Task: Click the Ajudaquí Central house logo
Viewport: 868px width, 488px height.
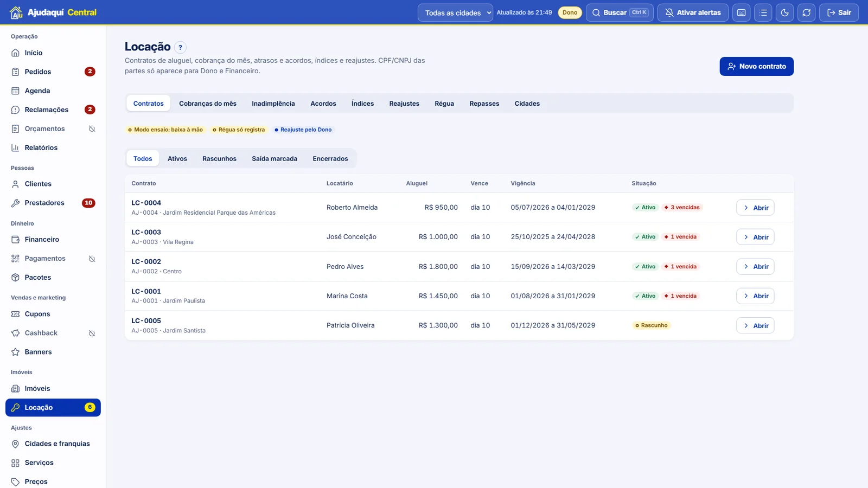Action: coord(16,12)
